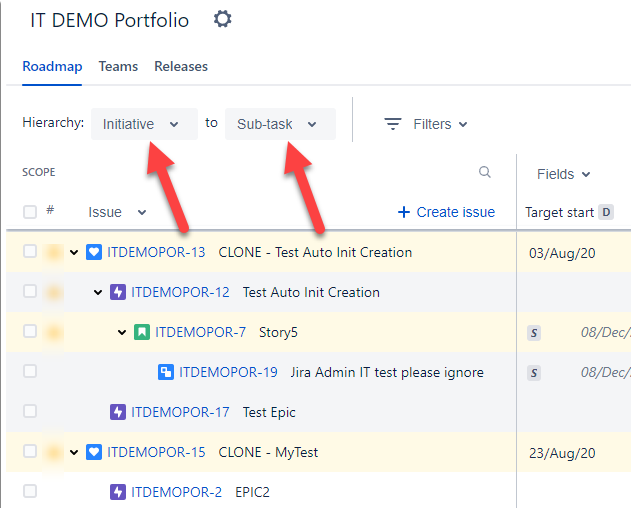Switch to the Releases tab
631x508 pixels.
pos(181,66)
